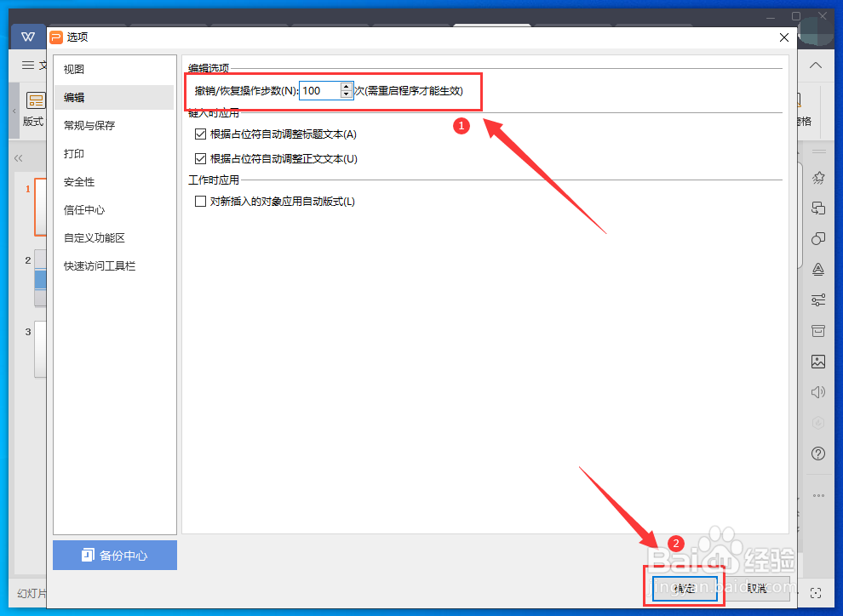Click the speaker audio icon in sidebar
The width and height of the screenshot is (843, 616).
(x=818, y=392)
